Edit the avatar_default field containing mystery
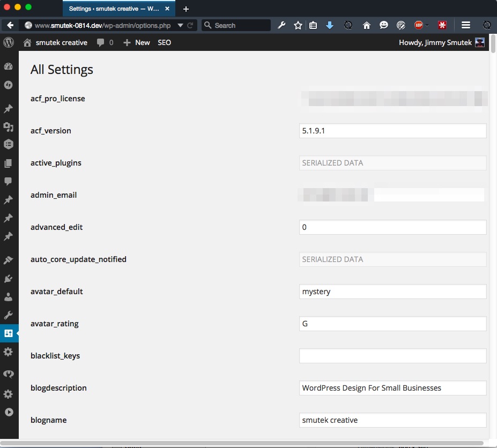Screen dimensions: 497x448 pyautogui.click(x=392, y=292)
